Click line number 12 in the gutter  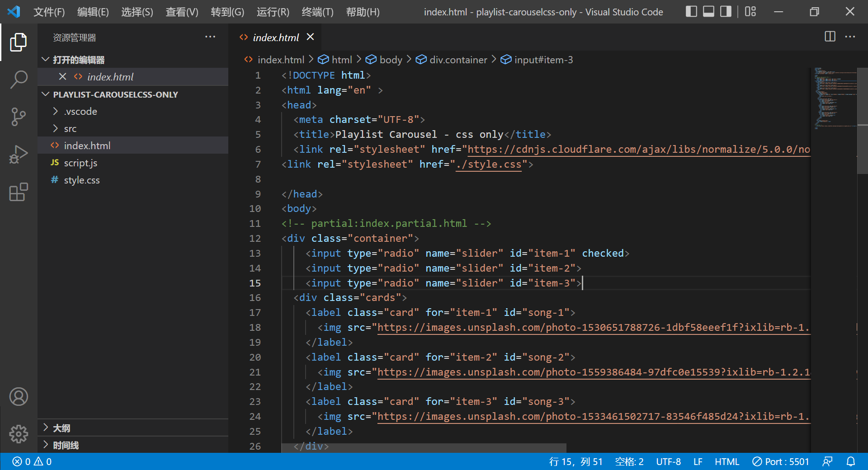click(x=255, y=239)
